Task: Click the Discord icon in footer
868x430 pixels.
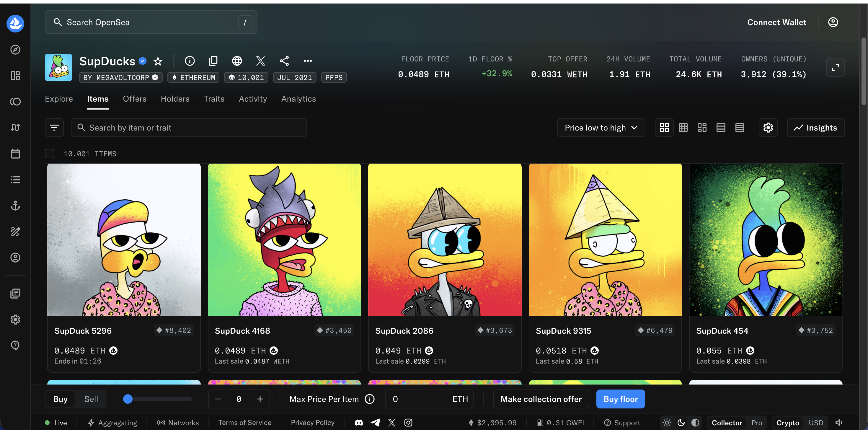Action: 358,423
